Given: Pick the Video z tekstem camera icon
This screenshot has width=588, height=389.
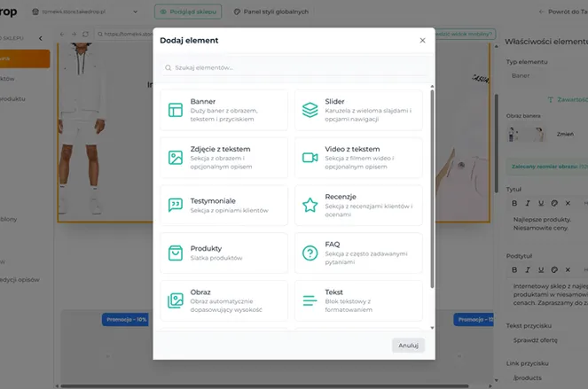Looking at the screenshot, I should coord(310,158).
